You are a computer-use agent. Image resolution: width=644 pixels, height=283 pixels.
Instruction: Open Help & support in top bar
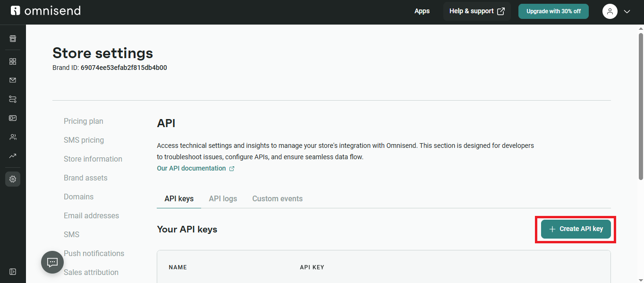click(x=477, y=11)
